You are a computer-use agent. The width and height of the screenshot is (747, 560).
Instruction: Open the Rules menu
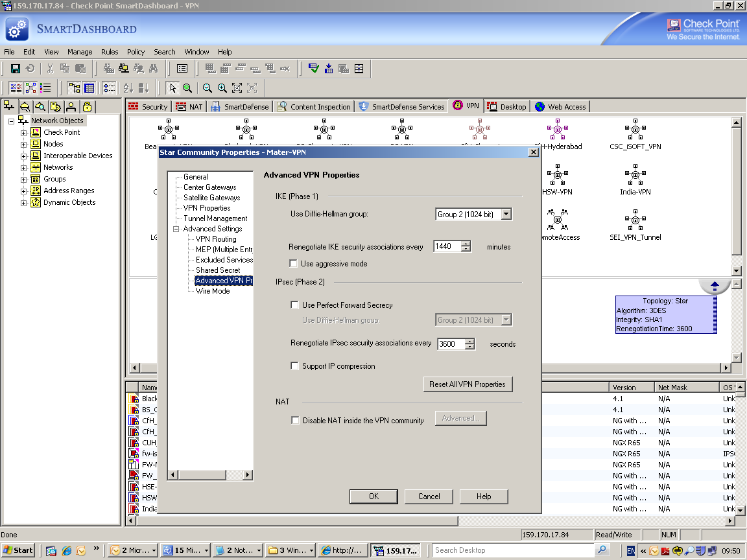click(x=110, y=52)
